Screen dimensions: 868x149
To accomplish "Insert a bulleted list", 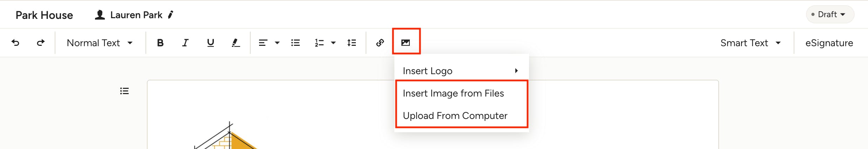I will coord(296,43).
